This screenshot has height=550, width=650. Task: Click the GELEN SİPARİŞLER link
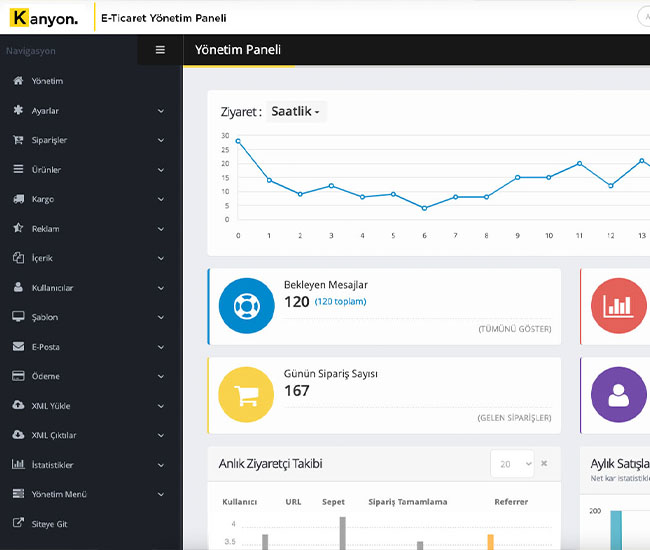click(x=514, y=418)
